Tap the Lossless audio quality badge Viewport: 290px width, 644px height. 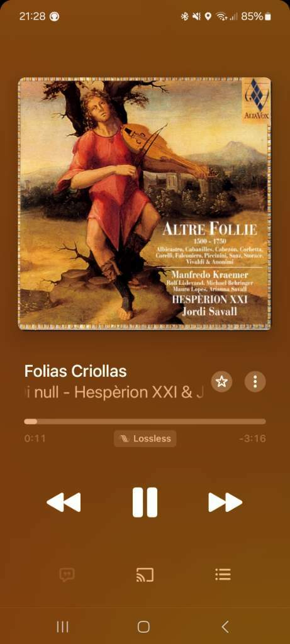(x=145, y=438)
